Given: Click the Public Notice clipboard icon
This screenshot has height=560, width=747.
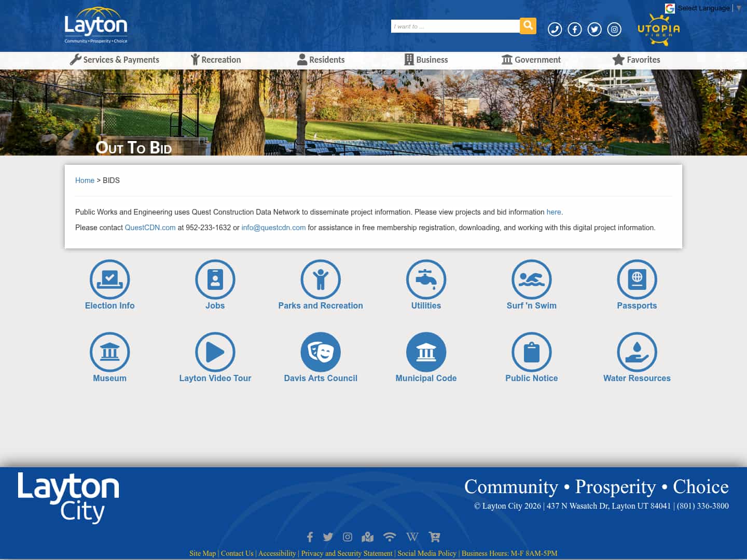Looking at the screenshot, I should click(532, 352).
